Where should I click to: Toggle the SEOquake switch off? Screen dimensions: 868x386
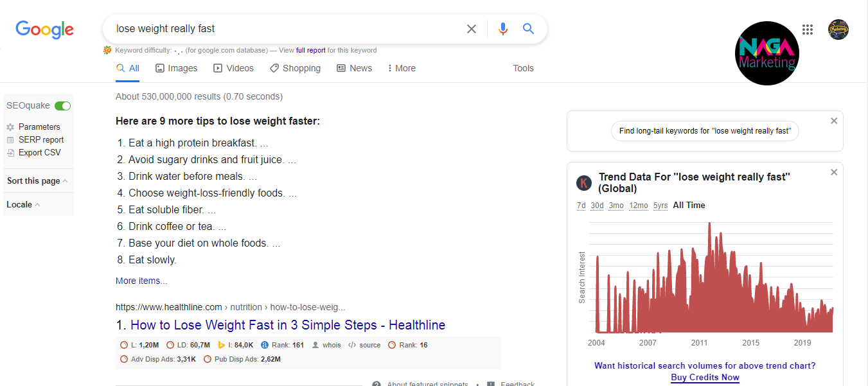click(62, 106)
